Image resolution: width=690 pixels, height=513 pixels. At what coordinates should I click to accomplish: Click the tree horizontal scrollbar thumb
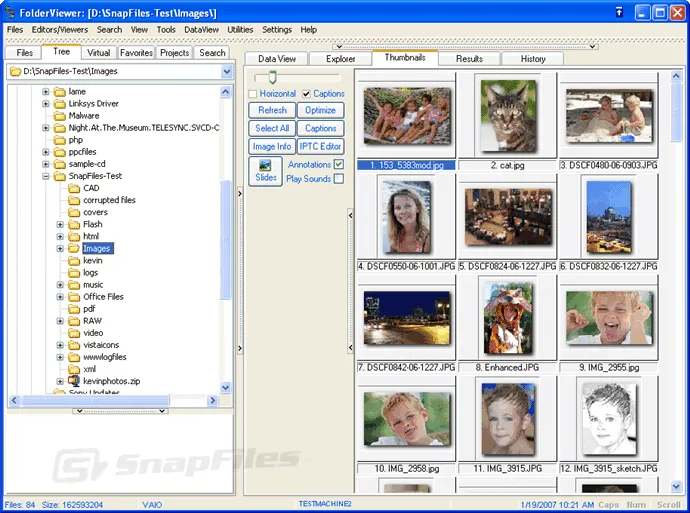coord(95,400)
